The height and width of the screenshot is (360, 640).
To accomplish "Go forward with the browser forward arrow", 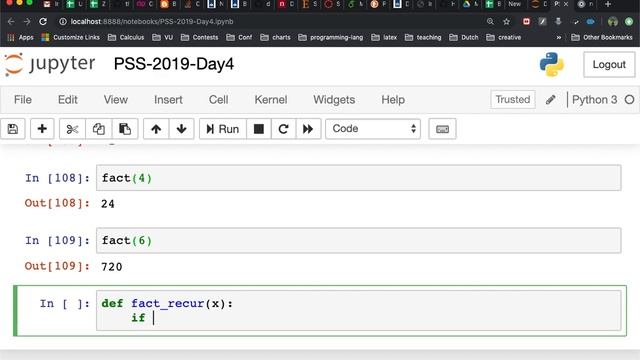I will pos(27,22).
